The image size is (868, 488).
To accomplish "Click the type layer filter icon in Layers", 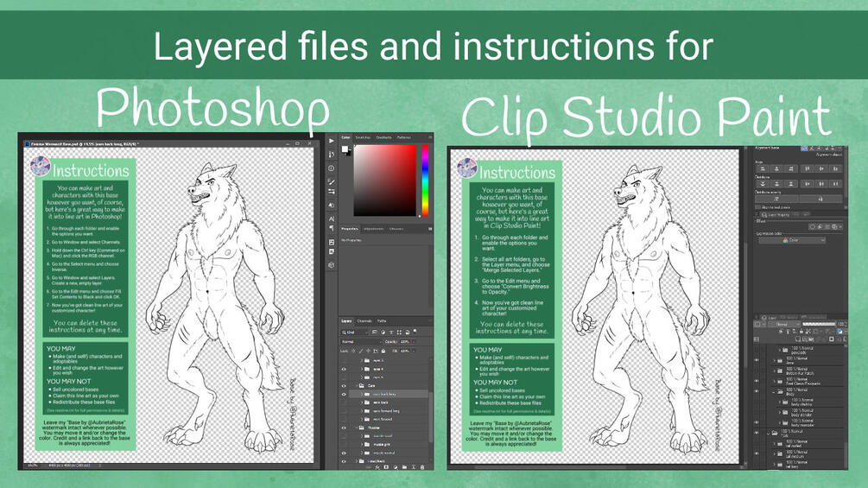I will [x=391, y=333].
